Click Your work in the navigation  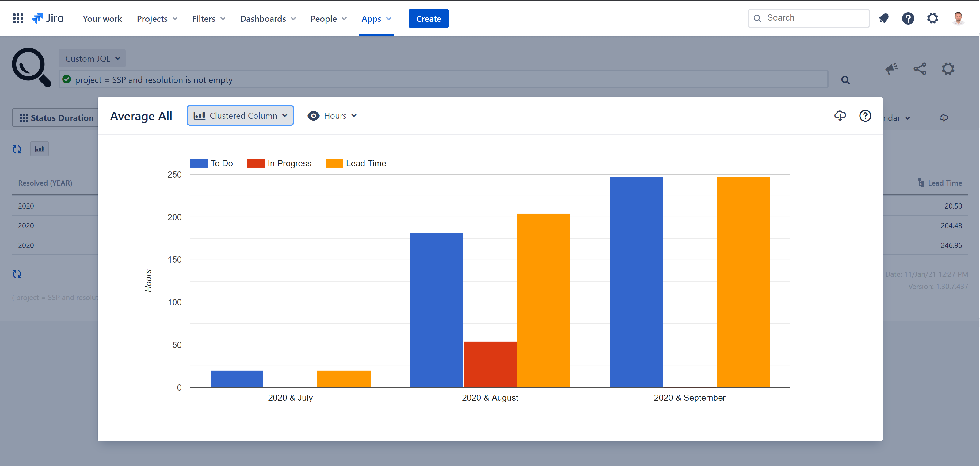click(102, 18)
